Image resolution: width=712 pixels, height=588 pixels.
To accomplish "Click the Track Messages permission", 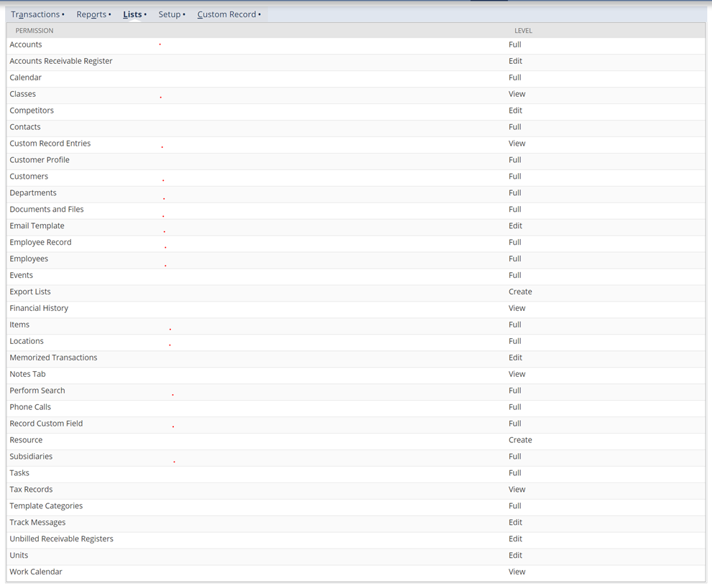I will pyautogui.click(x=37, y=522).
